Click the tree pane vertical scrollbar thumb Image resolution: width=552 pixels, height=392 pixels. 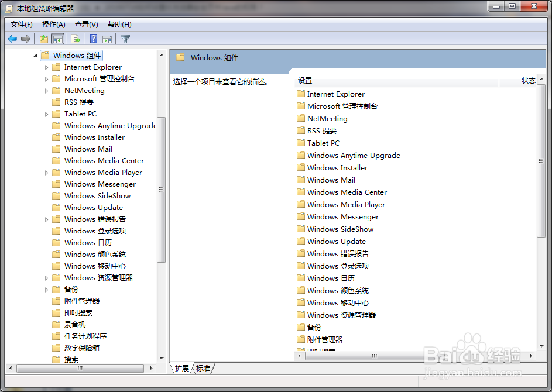coord(161,190)
